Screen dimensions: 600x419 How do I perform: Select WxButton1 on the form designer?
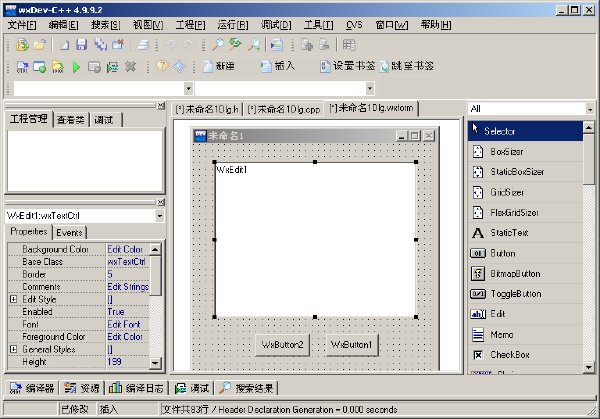coord(352,345)
